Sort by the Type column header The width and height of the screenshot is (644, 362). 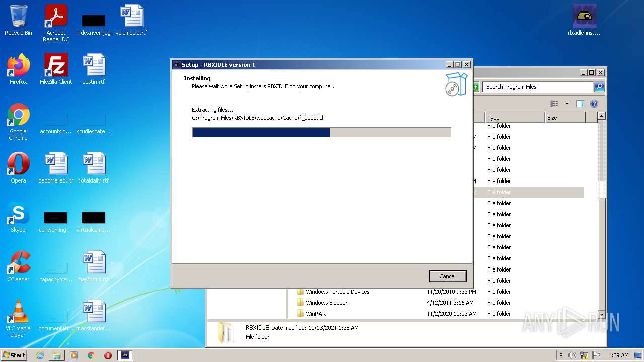pos(514,118)
